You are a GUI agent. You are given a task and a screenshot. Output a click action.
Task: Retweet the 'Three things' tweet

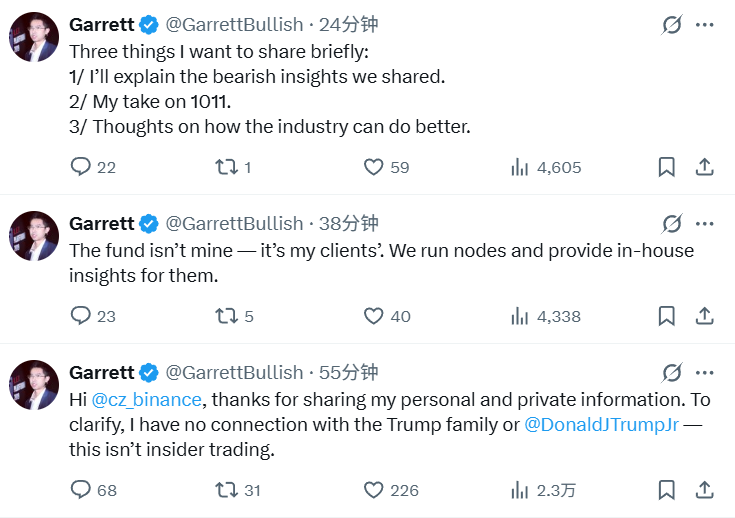point(226,167)
